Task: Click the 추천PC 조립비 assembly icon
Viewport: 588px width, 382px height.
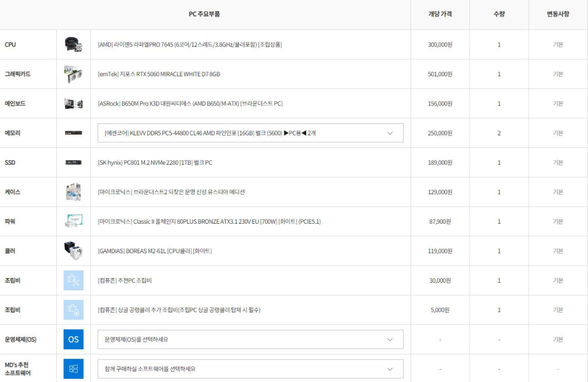Action: (x=73, y=280)
